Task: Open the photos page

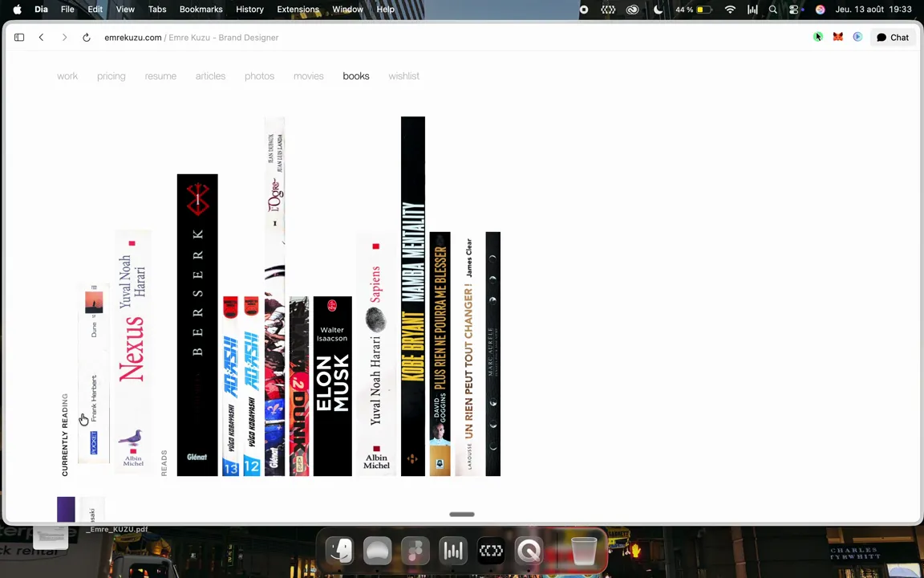Action: click(259, 76)
